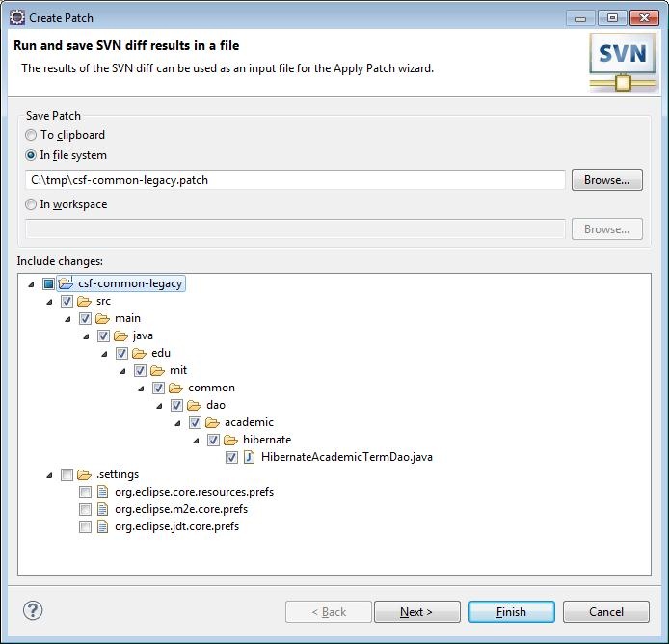Collapse the src tree node
The width and height of the screenshot is (669, 644).
[49, 302]
